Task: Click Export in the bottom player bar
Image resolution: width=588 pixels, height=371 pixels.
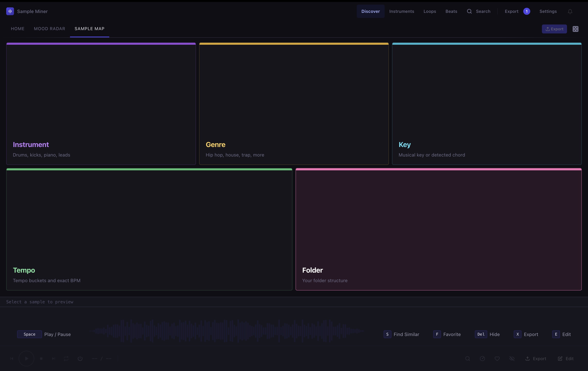Action: (x=535, y=359)
